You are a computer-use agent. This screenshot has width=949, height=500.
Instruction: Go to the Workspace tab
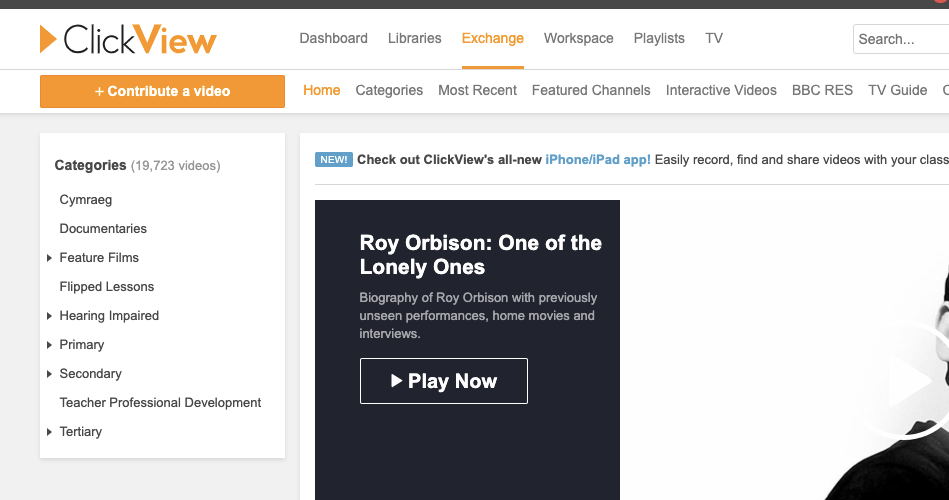[x=578, y=38]
